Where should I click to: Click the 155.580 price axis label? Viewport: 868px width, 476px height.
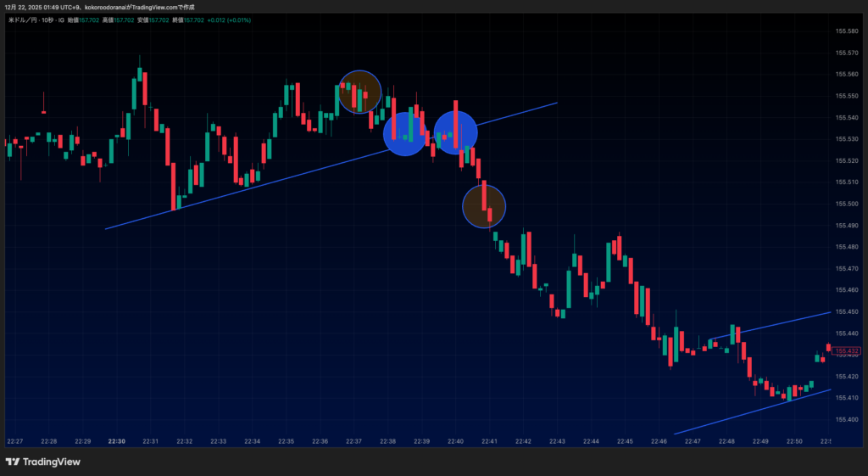point(847,31)
